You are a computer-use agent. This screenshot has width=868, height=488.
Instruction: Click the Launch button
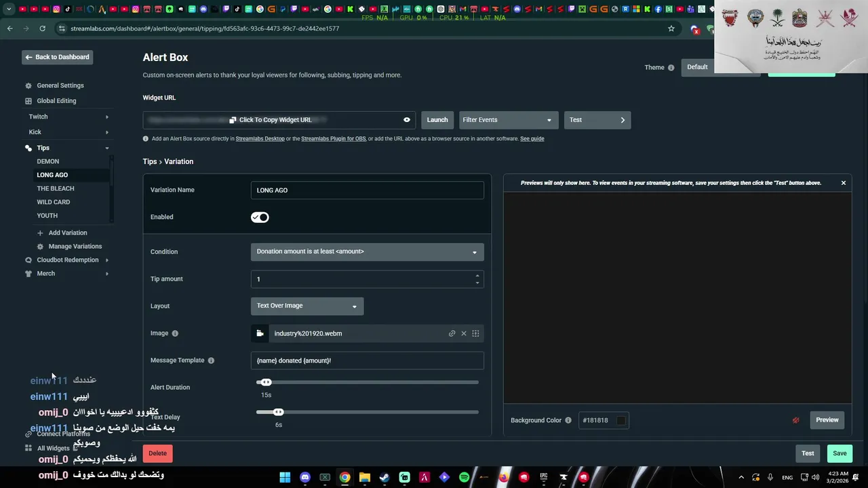click(437, 120)
